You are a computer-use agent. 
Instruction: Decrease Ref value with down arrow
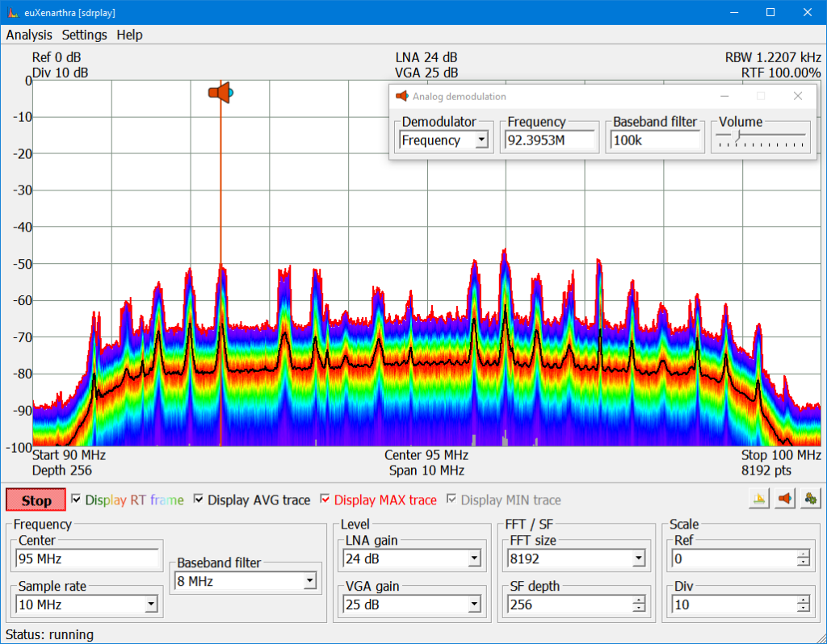click(804, 562)
